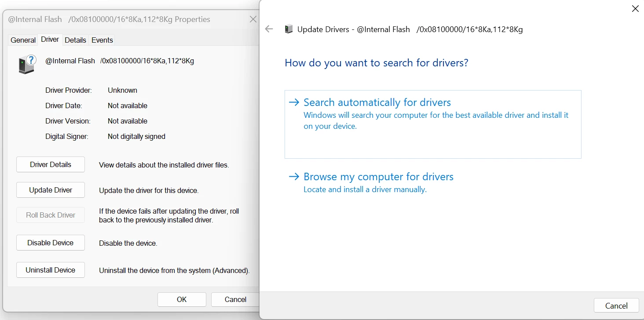Confirm Properties dialog with OK
Viewport: 644px width, 320px height.
(x=182, y=299)
